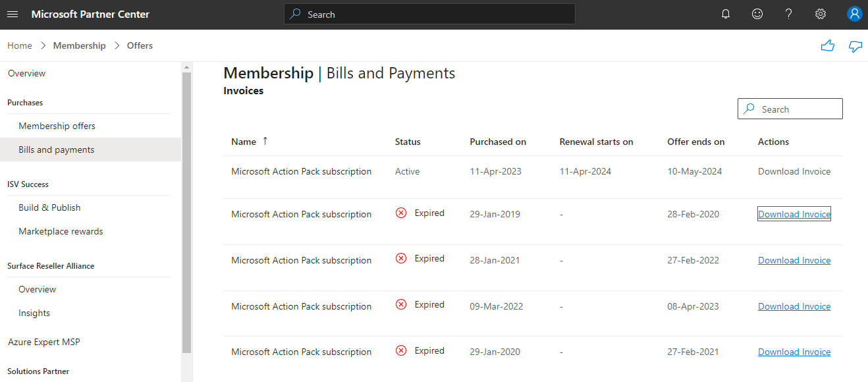Click the date 28-Feb-2020
Screen dimensions: 868x382
coord(693,214)
